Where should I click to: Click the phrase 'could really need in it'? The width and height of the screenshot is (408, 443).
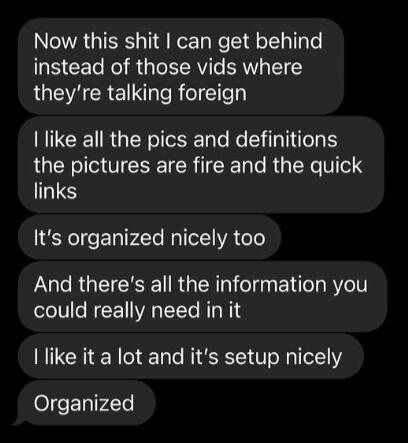pyautogui.click(x=137, y=311)
